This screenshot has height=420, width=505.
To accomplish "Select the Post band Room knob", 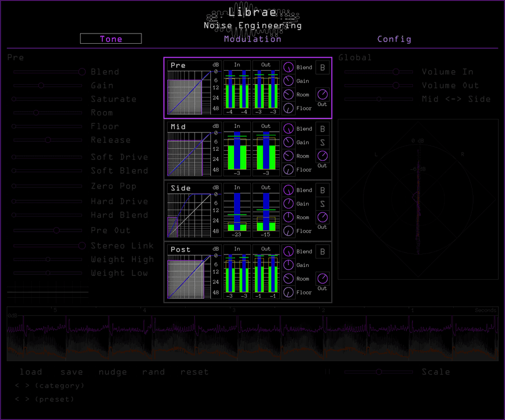I will [288, 279].
